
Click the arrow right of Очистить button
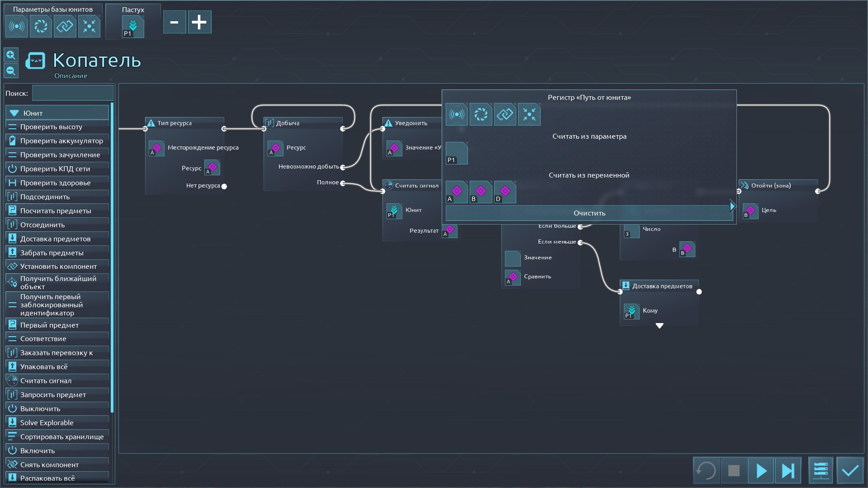pyautogui.click(x=732, y=206)
